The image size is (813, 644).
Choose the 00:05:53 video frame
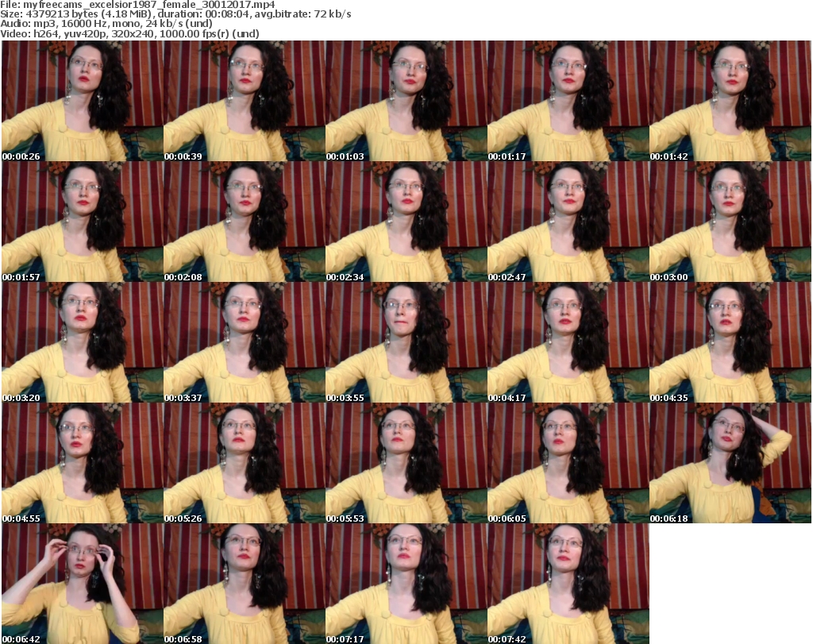(406, 462)
